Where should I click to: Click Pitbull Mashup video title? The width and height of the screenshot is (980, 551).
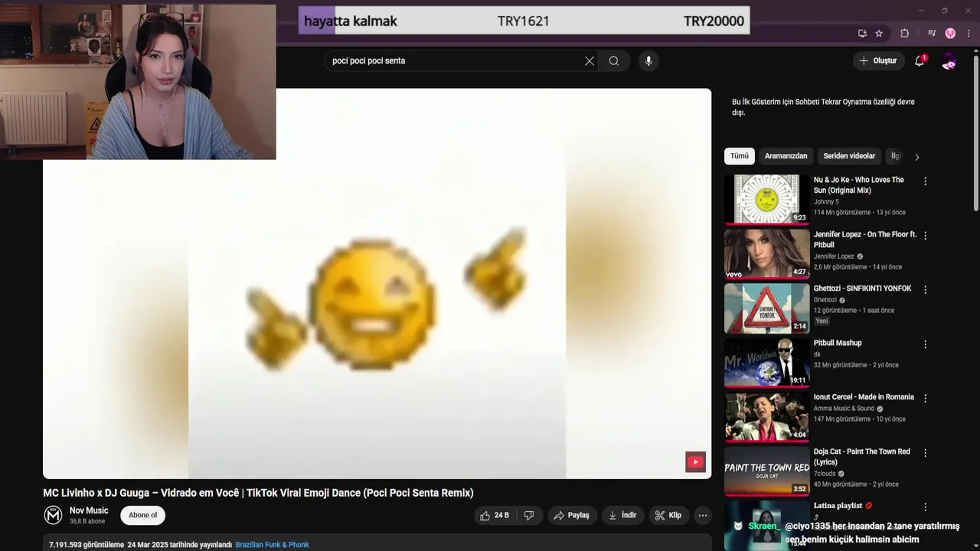(x=838, y=343)
